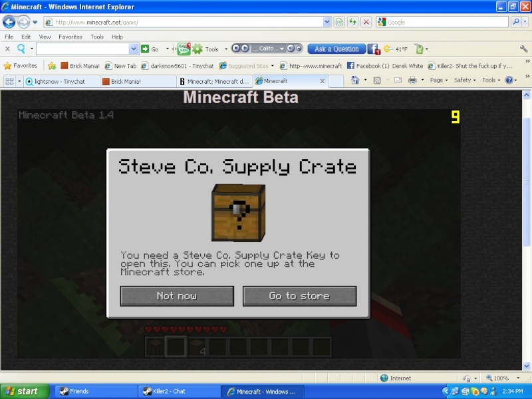
Task: Open Facebook (1) Derek White favorite
Action: pos(385,66)
